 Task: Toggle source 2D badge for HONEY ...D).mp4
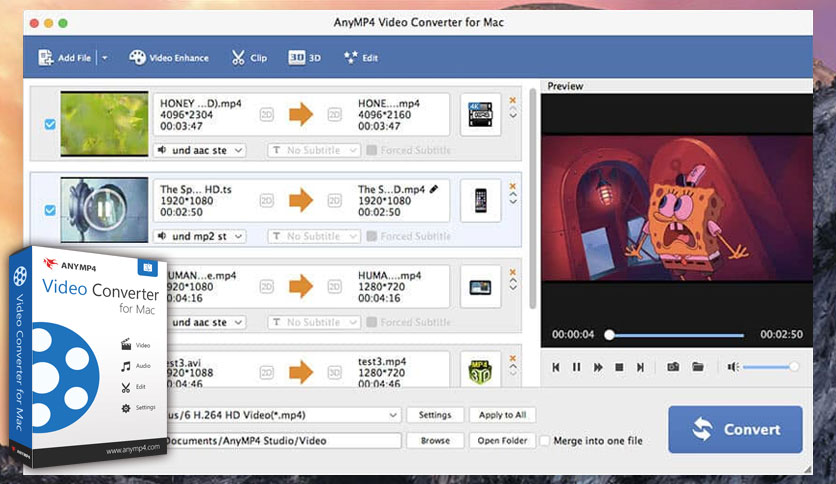pyautogui.click(x=267, y=115)
